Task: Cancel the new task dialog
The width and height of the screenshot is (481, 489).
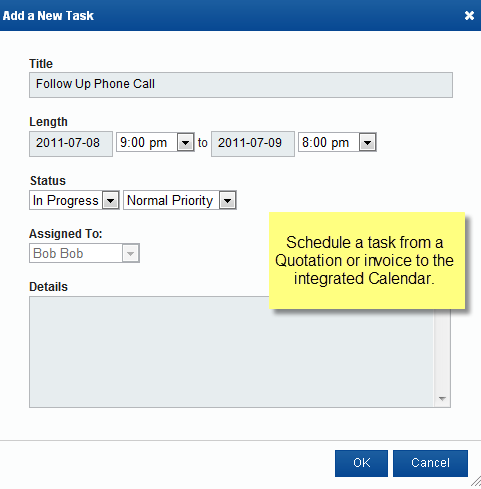Action: 430,463
